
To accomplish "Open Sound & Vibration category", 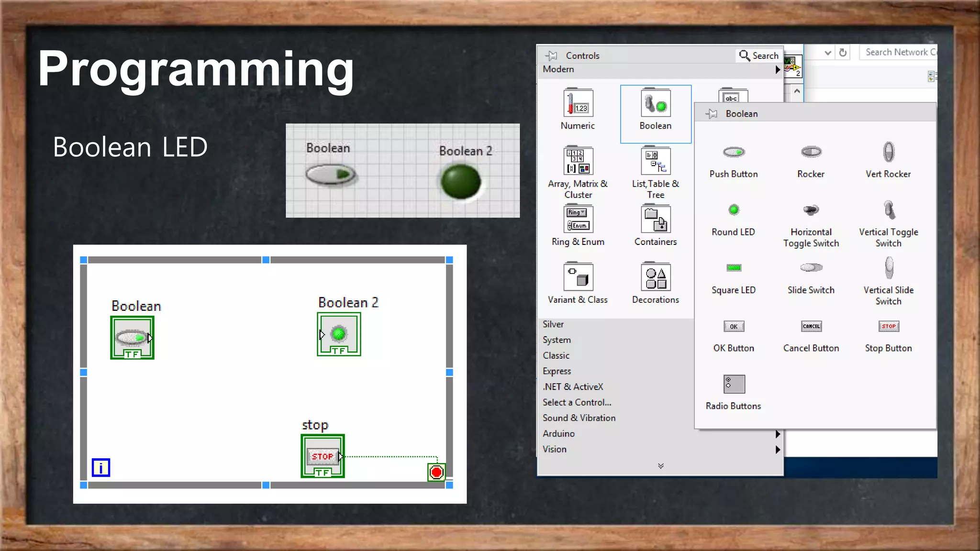I will 579,418.
